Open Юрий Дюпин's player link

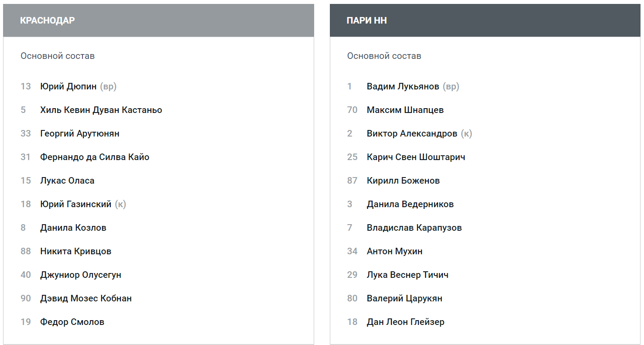click(68, 86)
